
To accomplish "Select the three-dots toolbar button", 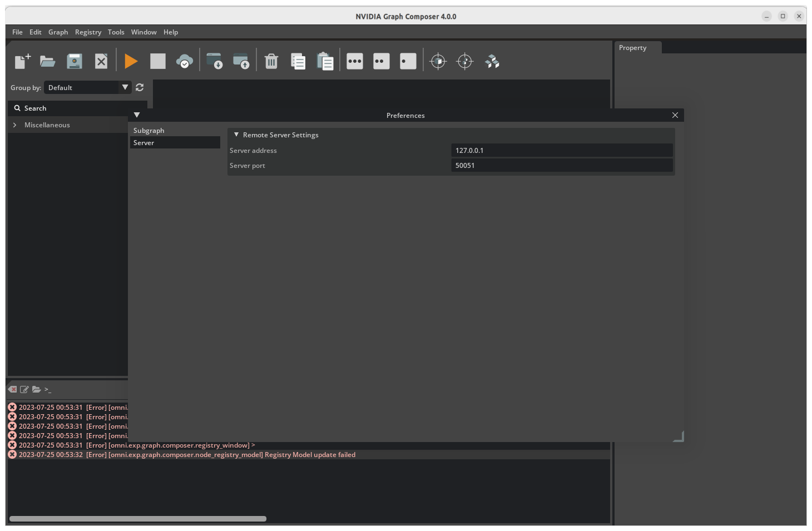I will click(x=355, y=61).
